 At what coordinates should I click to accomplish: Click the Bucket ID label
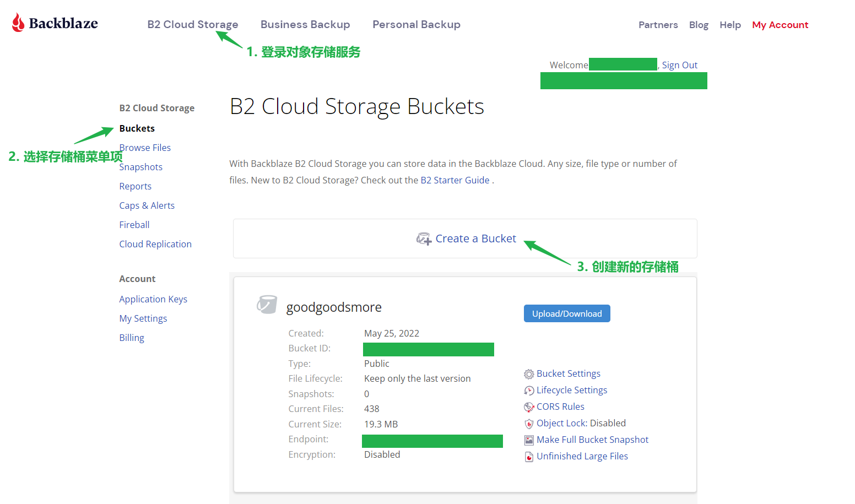(310, 348)
